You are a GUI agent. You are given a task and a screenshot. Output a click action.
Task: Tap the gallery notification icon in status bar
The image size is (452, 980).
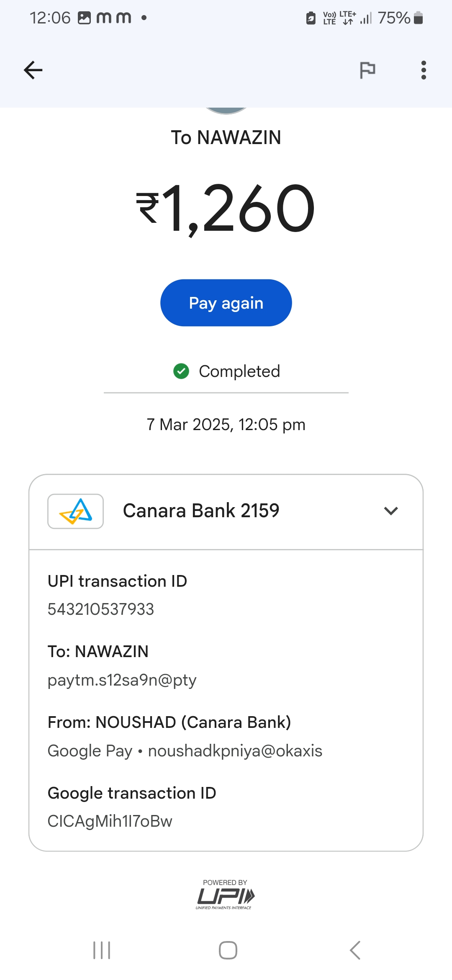tap(84, 18)
